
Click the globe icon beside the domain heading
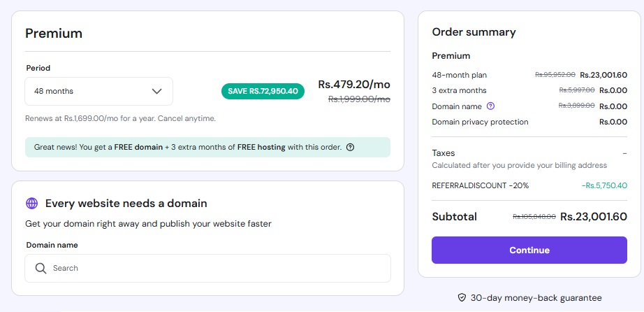click(31, 204)
